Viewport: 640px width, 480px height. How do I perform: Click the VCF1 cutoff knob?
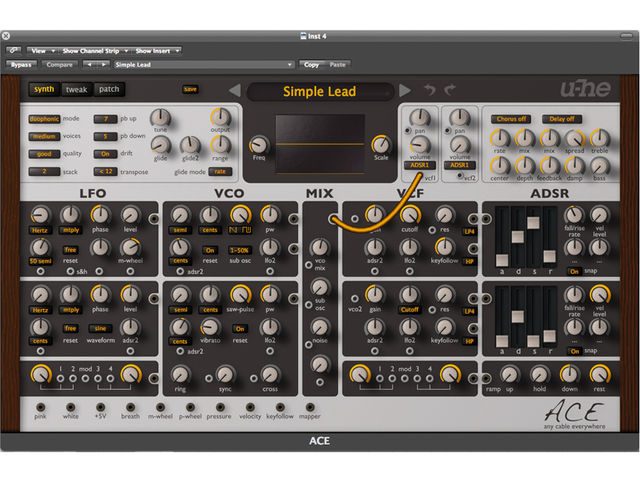pyautogui.click(x=409, y=215)
